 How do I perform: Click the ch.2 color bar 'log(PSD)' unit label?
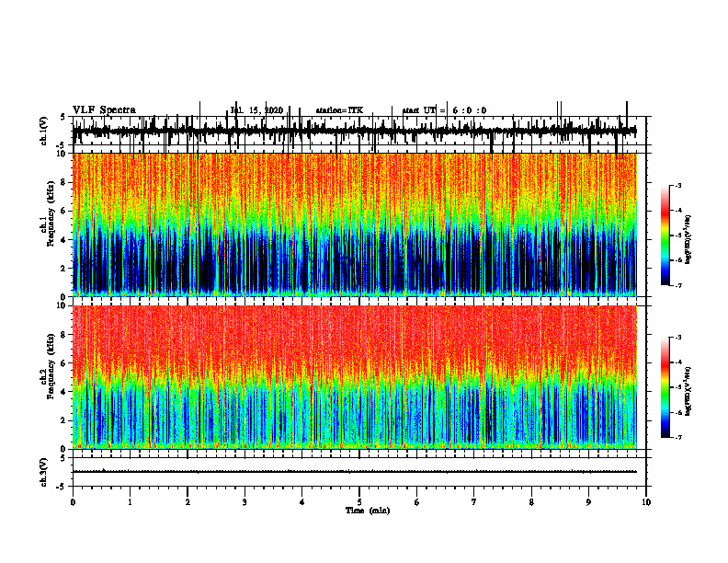pos(688,392)
